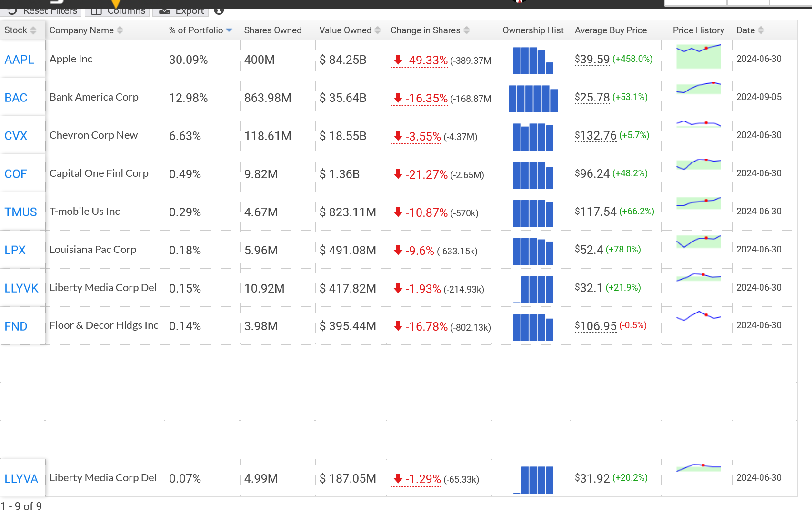View Capital One ownership history bar chart

tap(533, 175)
